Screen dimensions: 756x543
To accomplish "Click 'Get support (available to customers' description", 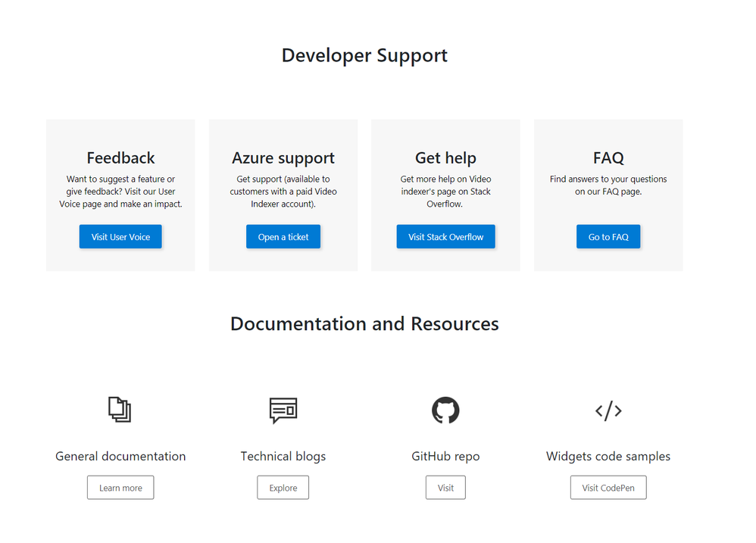I will 283,192.
